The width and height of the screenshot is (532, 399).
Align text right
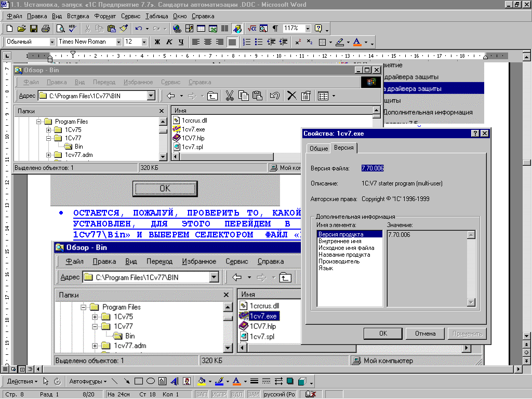tap(220, 42)
